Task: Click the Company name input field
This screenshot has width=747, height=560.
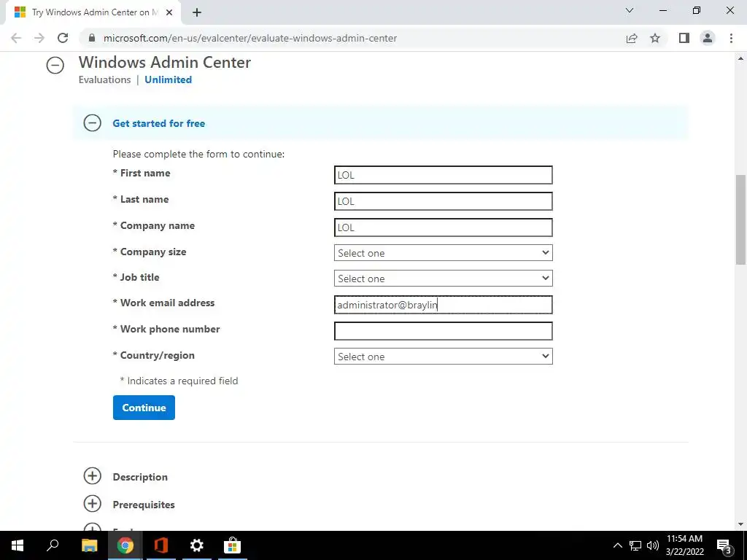Action: (x=443, y=227)
